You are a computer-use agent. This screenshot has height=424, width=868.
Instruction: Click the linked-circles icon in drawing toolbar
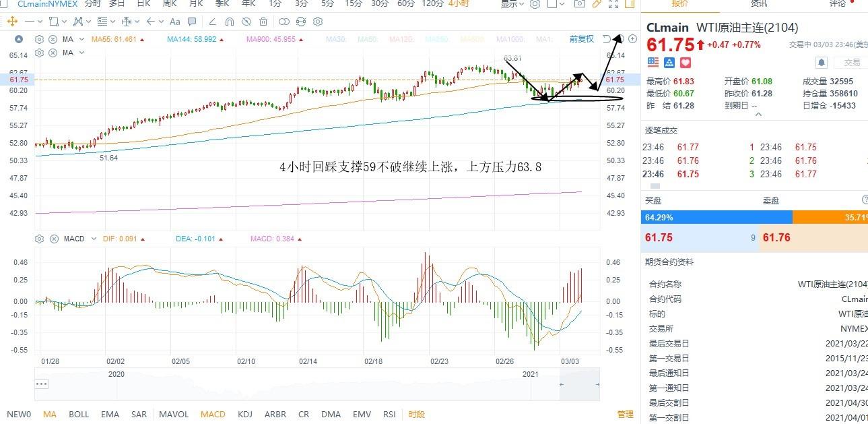click(283, 21)
